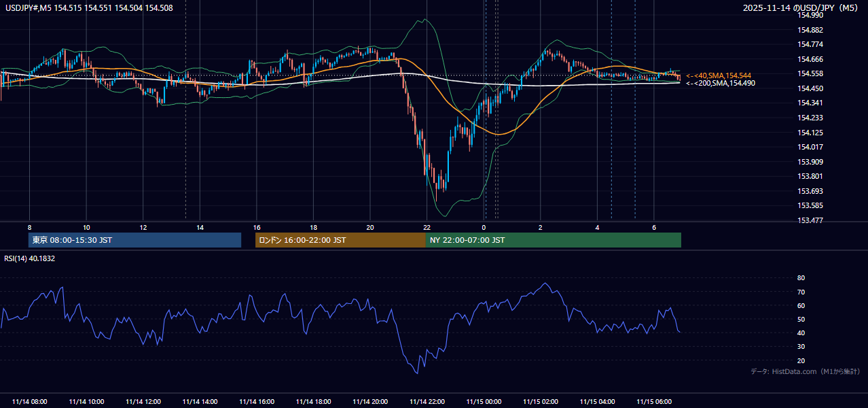868x408 pixels.
Task: Click the date label 11/14 08:00
Action: pos(29,402)
